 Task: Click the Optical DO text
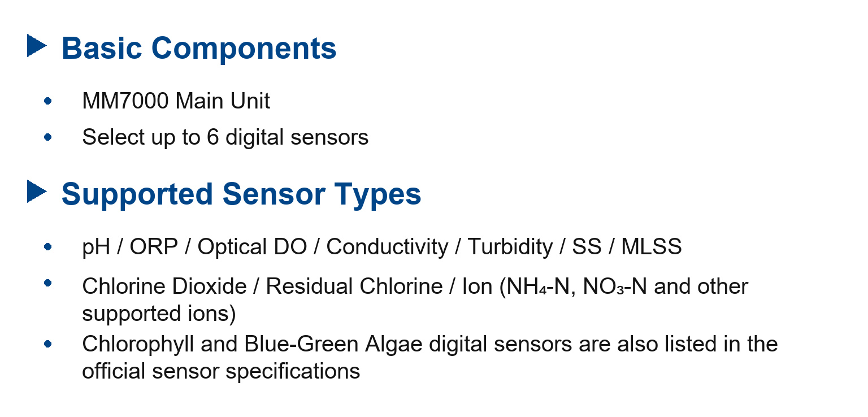[252, 247]
